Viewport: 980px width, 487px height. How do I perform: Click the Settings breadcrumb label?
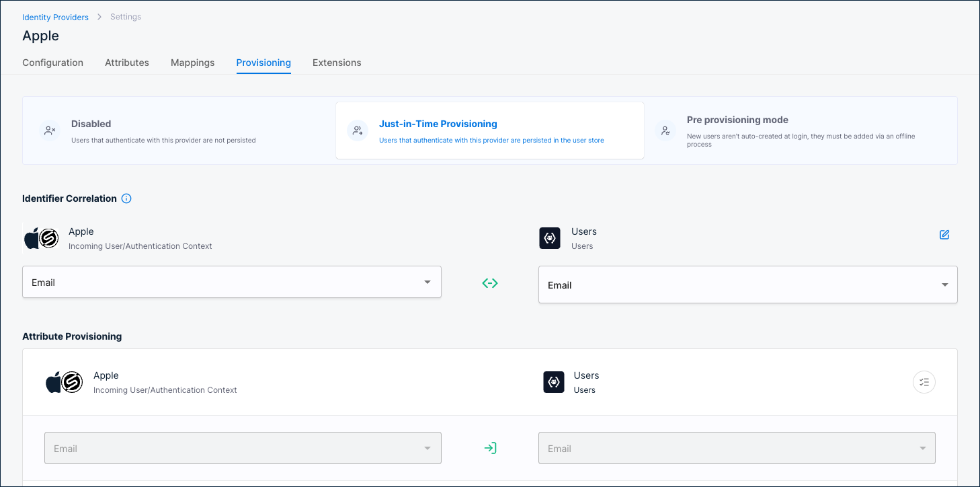(x=125, y=16)
